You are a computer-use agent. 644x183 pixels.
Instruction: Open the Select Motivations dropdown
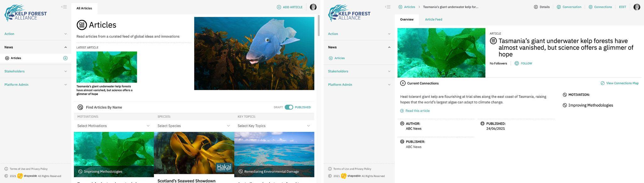(x=114, y=126)
